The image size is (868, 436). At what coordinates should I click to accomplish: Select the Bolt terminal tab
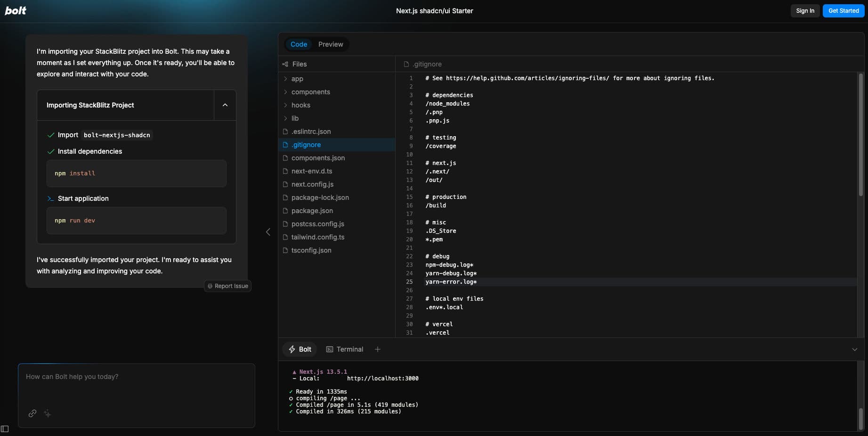pos(300,349)
